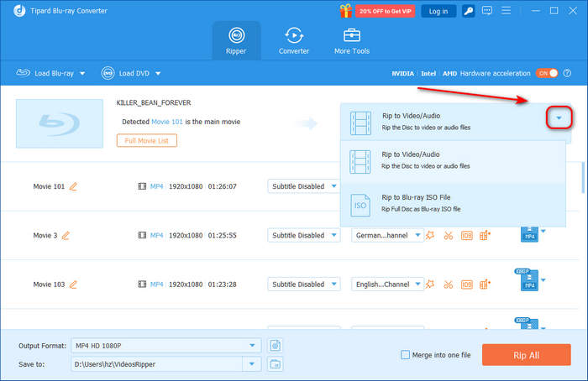The height and width of the screenshot is (381, 588).
Task: Click the Log in button
Action: 438,11
